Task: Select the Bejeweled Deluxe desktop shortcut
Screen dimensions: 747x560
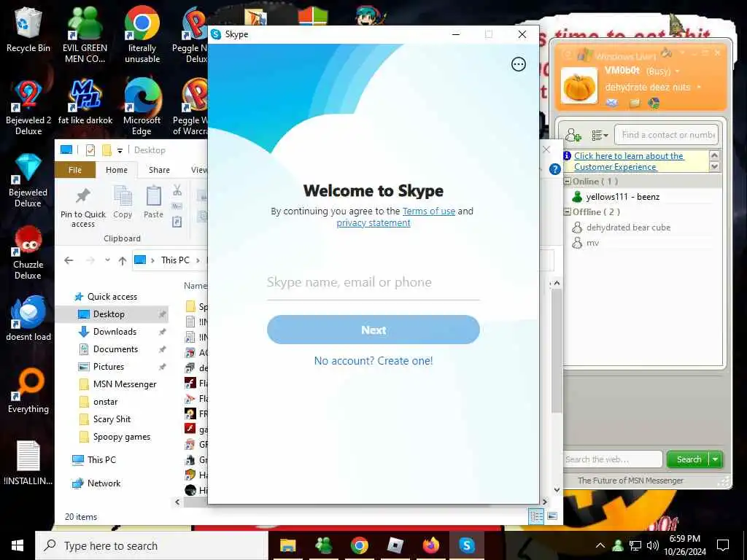Action: click(28, 180)
